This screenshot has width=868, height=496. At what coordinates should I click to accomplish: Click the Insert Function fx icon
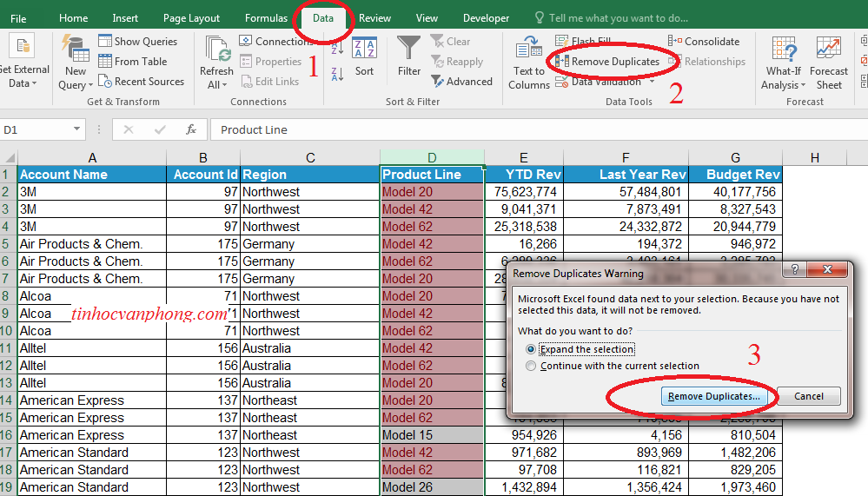pyautogui.click(x=191, y=129)
